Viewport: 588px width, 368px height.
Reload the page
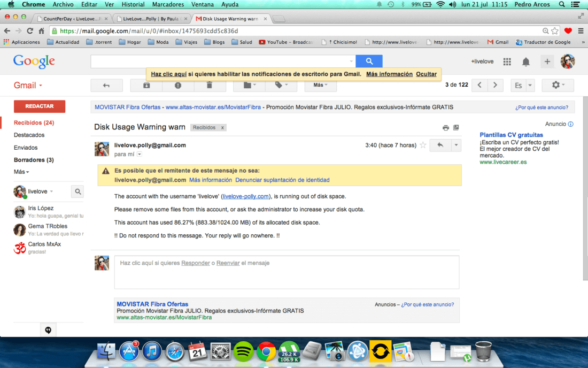click(30, 31)
